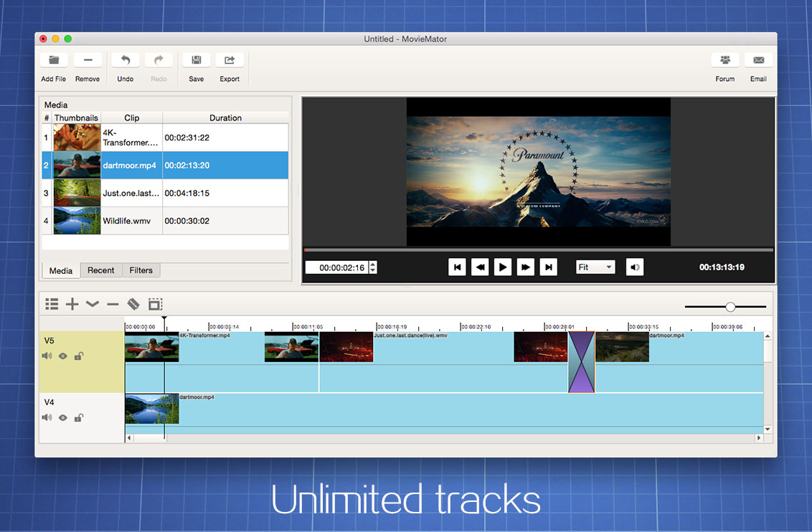Lock track V4

point(79,417)
